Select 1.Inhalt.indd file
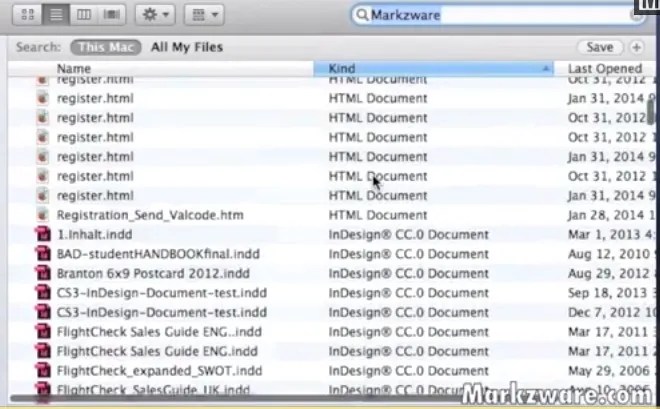The image size is (660, 409). point(94,234)
